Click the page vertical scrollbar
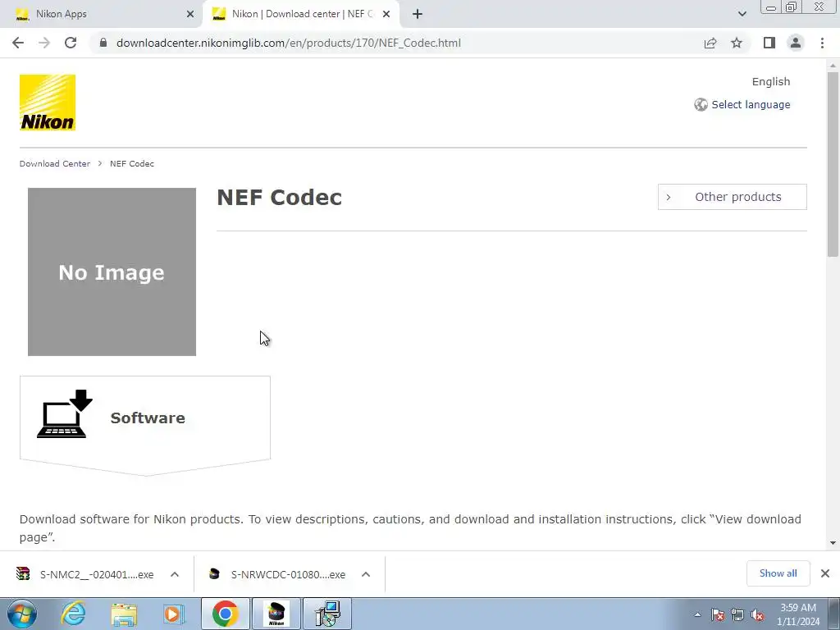 833,163
